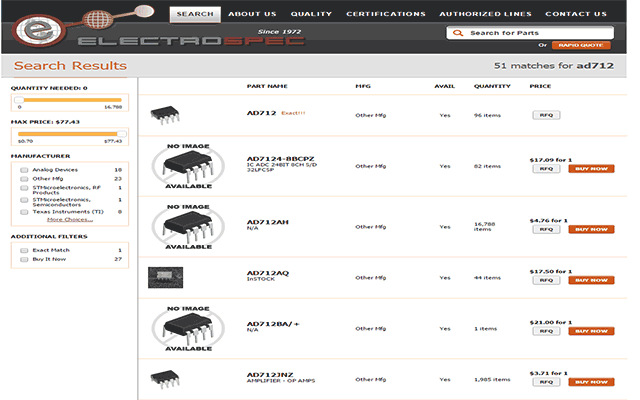Click the search magnifier icon
Viewport: 640px width, 400px height.
[x=458, y=33]
